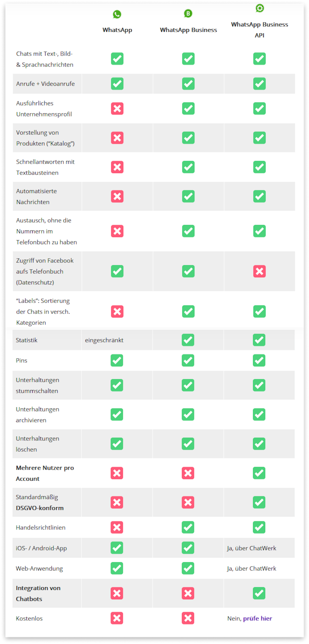
Task: Click the WhatsApp Business logo icon
Action: [188, 13]
